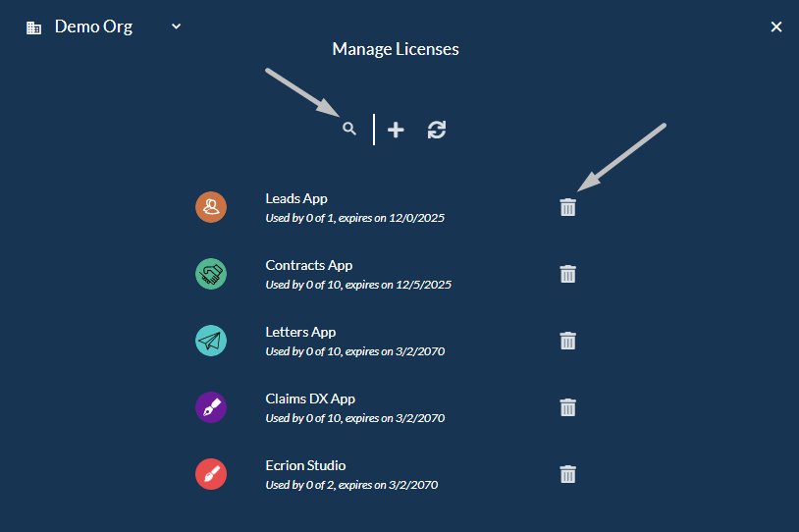Image resolution: width=799 pixels, height=532 pixels.
Task: Click the purple Claims DX App icon
Action: tap(211, 407)
